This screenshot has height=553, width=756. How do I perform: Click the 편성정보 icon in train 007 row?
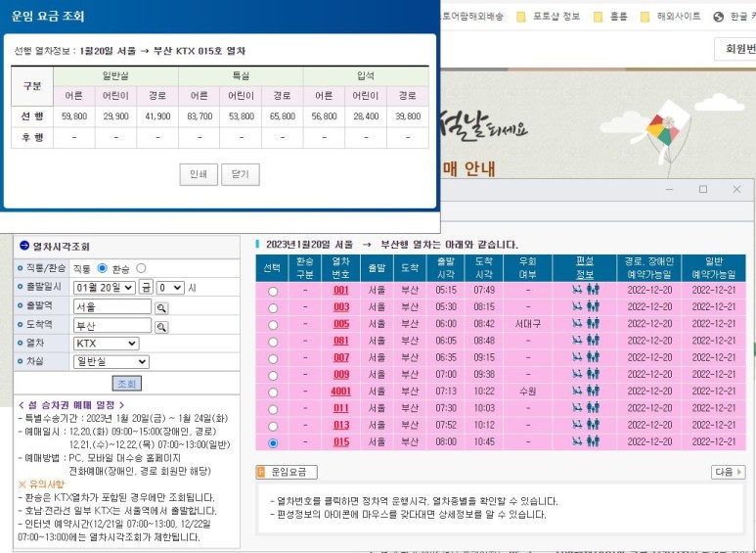pos(585,357)
